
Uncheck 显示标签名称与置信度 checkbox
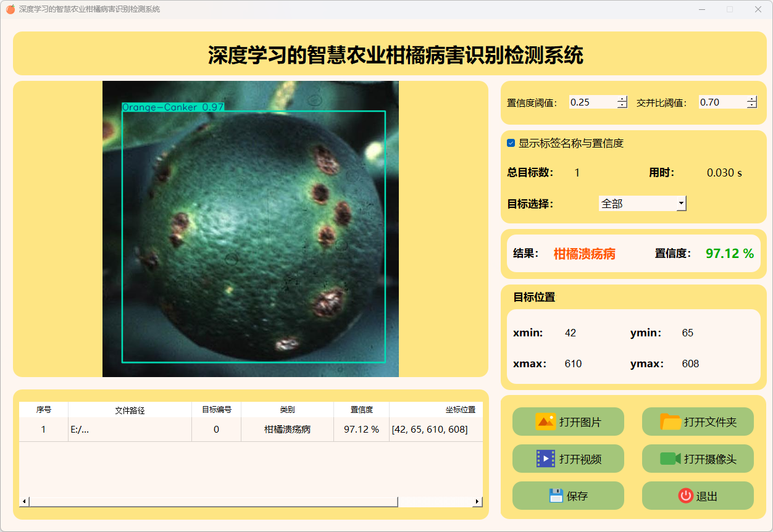[511, 143]
